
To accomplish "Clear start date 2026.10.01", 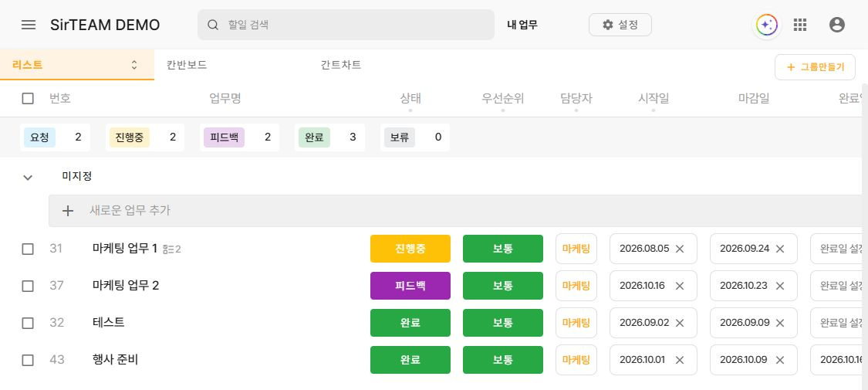I will tap(680, 360).
